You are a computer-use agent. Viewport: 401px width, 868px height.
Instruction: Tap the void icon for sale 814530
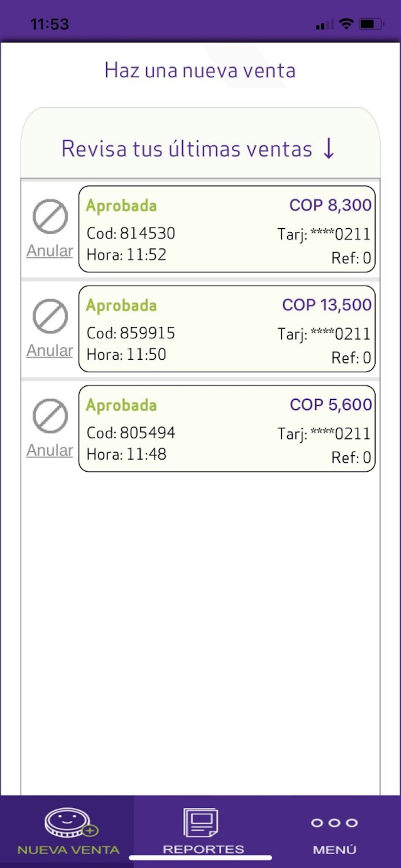pos(50,216)
